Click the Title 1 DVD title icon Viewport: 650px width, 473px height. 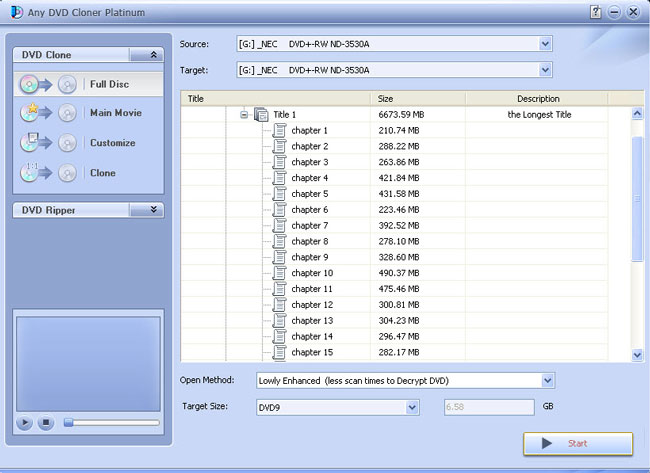(x=261, y=115)
